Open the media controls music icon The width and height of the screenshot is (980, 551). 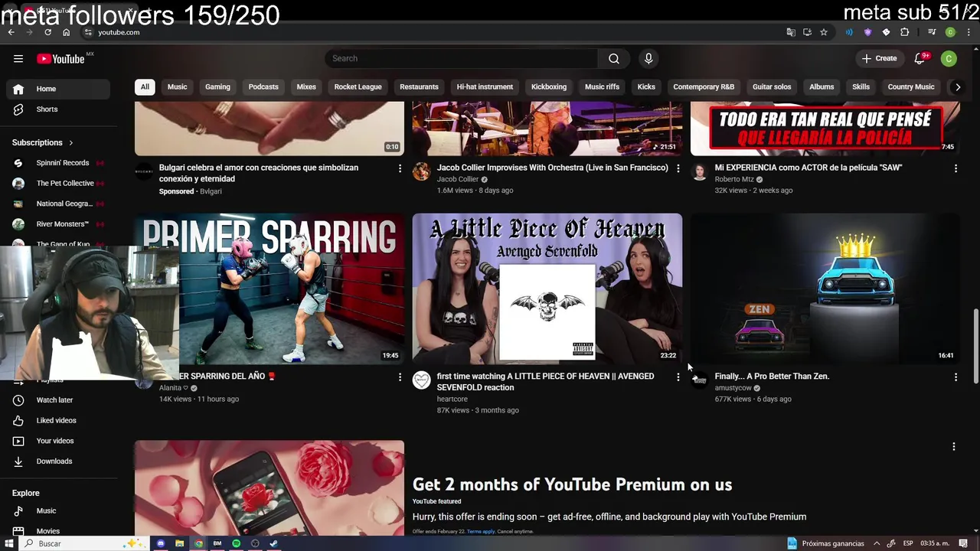pos(932,32)
